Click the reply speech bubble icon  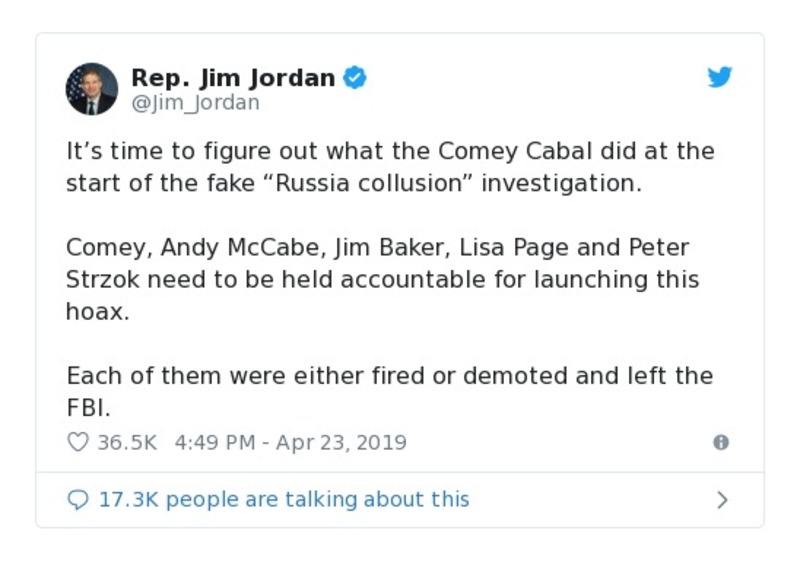click(77, 499)
